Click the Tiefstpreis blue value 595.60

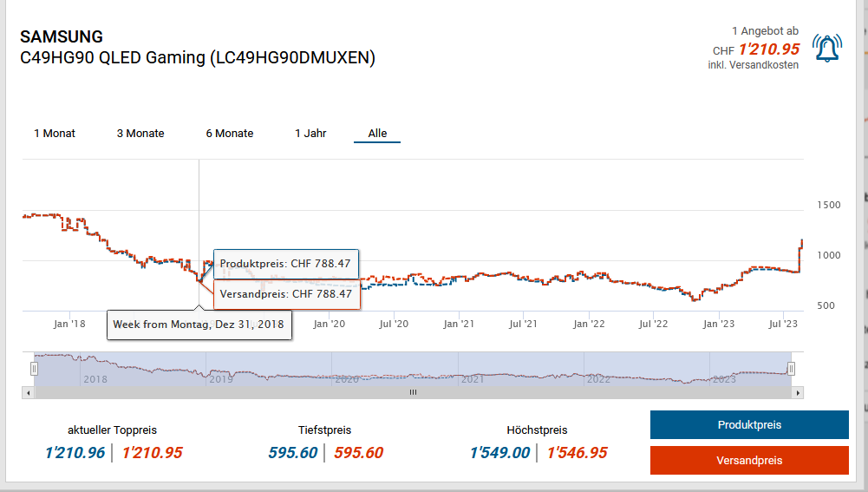pos(293,453)
